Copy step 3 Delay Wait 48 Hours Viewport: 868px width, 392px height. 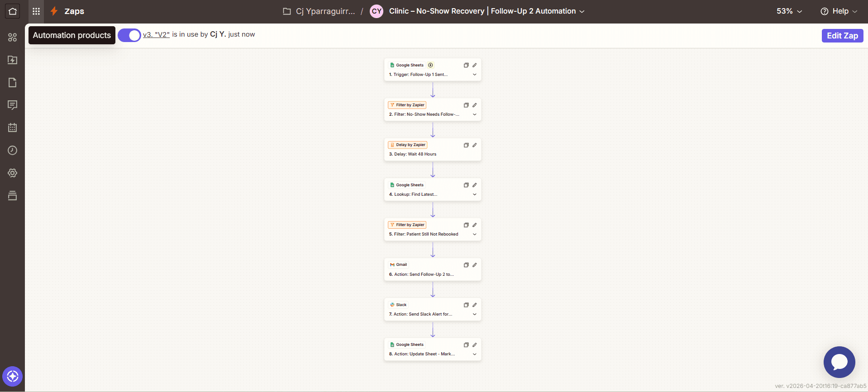coord(466,145)
